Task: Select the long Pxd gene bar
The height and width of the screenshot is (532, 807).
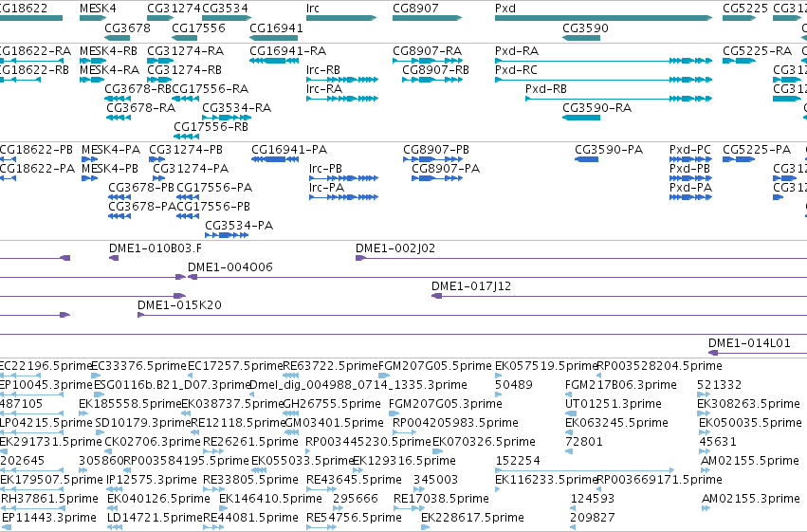Action: pos(604,18)
